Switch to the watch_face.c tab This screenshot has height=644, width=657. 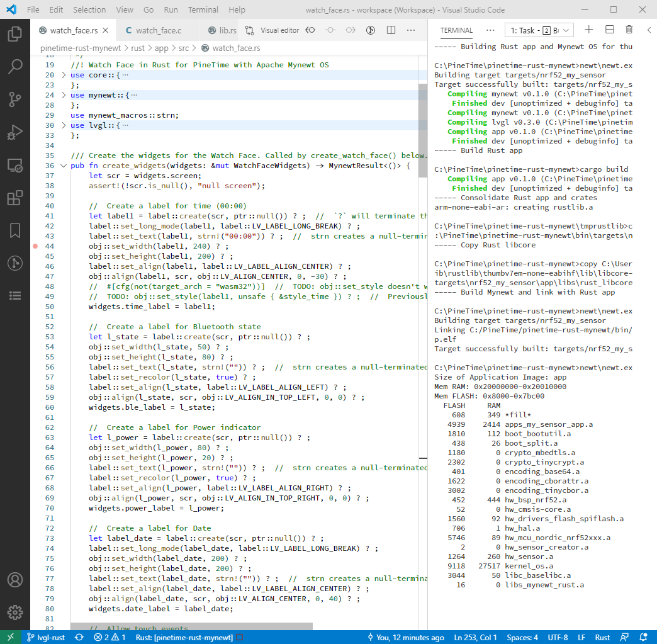[x=158, y=30]
